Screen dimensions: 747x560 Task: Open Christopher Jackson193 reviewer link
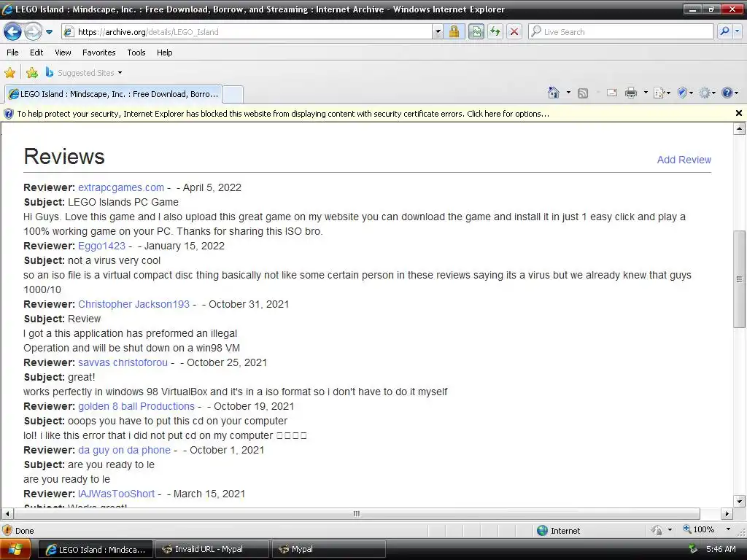(x=134, y=304)
